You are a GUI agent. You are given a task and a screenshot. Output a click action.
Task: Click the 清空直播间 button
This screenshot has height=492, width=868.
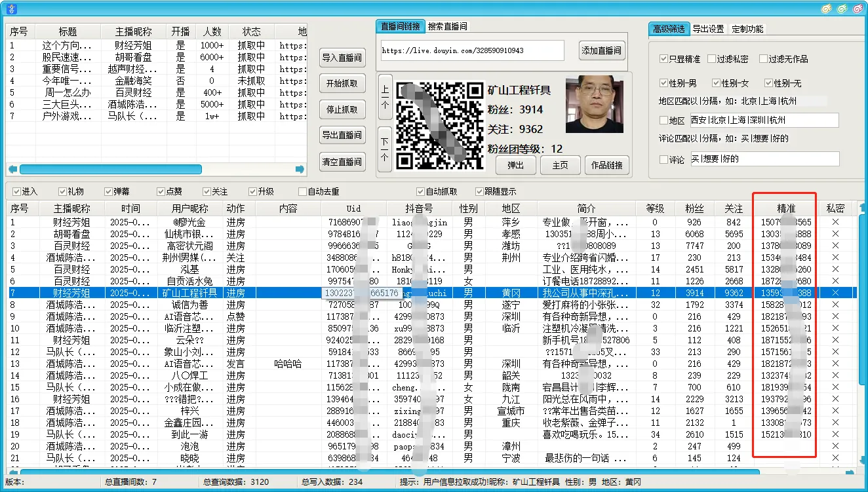click(x=342, y=162)
